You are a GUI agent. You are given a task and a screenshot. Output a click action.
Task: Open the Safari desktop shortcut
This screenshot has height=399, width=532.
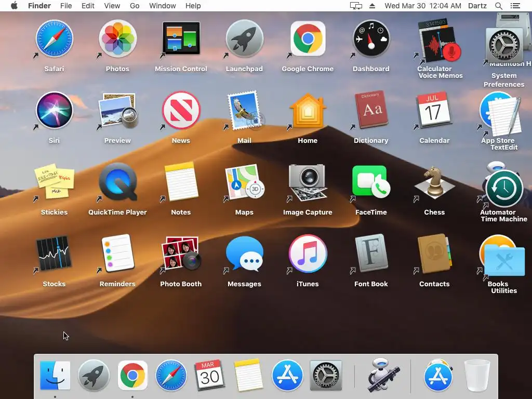tap(54, 38)
